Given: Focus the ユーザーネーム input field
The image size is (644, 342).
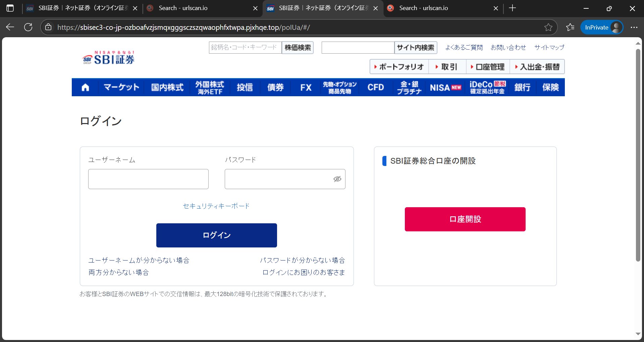Looking at the screenshot, I should [148, 179].
